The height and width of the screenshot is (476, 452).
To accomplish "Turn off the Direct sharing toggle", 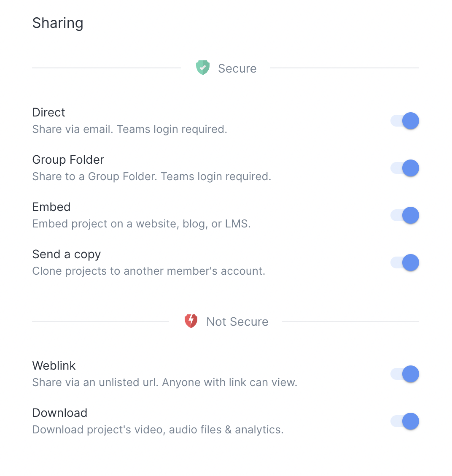I will tap(405, 121).
